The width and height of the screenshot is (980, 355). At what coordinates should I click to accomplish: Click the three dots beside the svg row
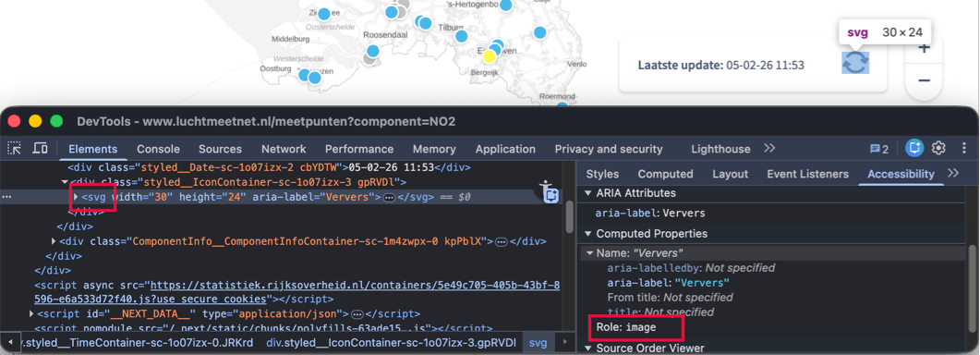(x=6, y=197)
